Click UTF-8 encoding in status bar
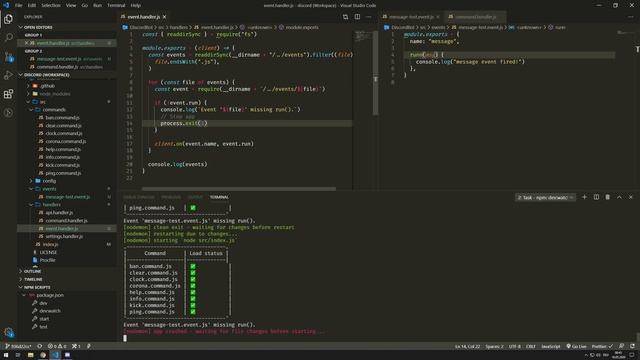 point(515,346)
